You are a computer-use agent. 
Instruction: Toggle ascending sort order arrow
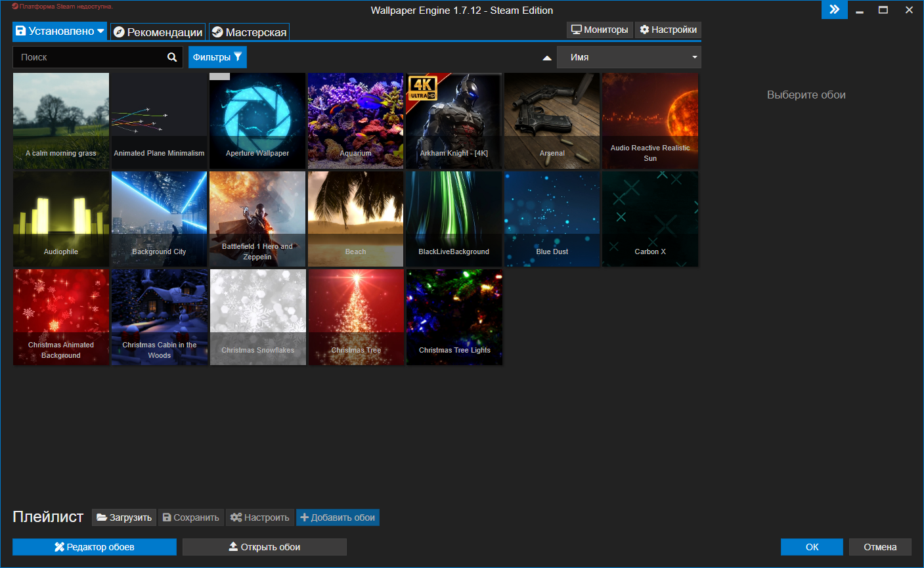[546, 58]
